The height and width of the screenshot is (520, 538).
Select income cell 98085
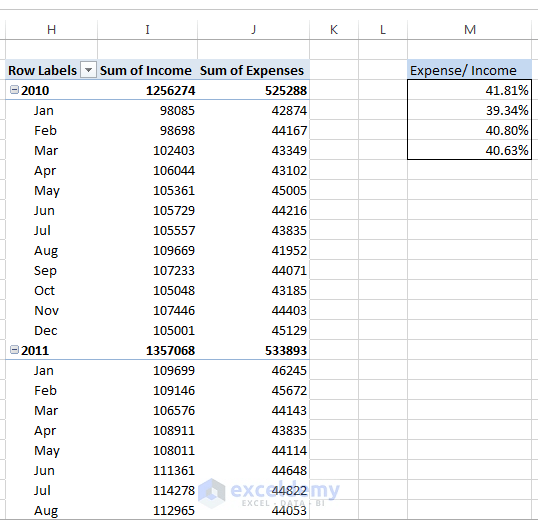(x=148, y=110)
